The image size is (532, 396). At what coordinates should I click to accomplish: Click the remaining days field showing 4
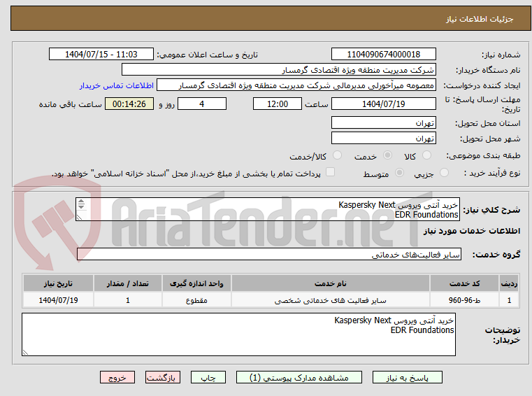coord(202,104)
